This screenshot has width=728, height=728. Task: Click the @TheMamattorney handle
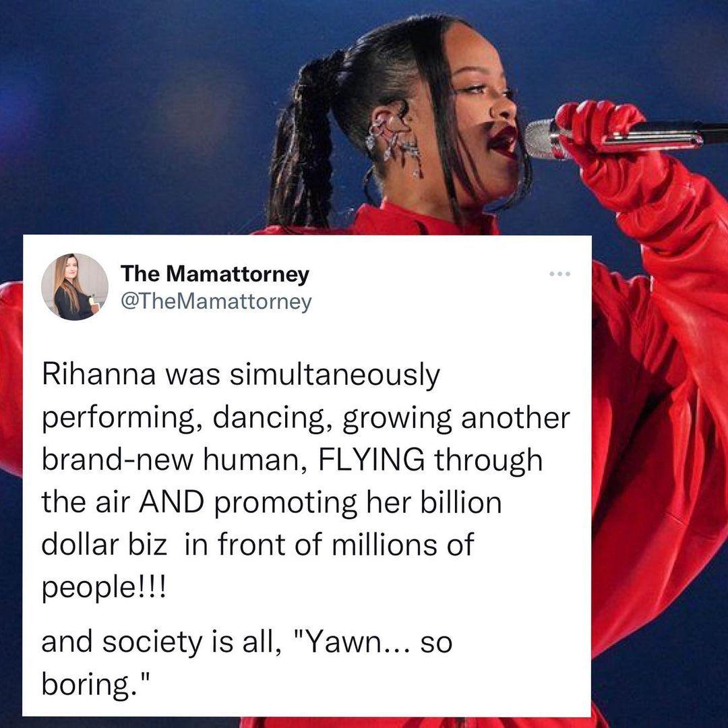pos(216,302)
